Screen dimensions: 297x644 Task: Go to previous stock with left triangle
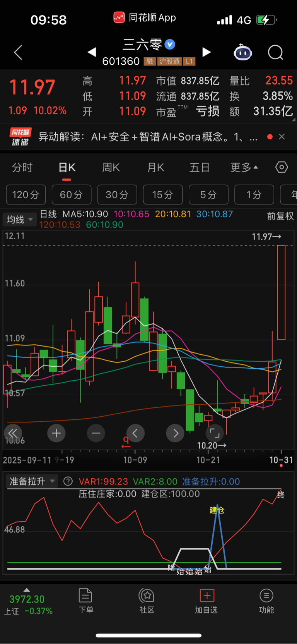(x=92, y=52)
